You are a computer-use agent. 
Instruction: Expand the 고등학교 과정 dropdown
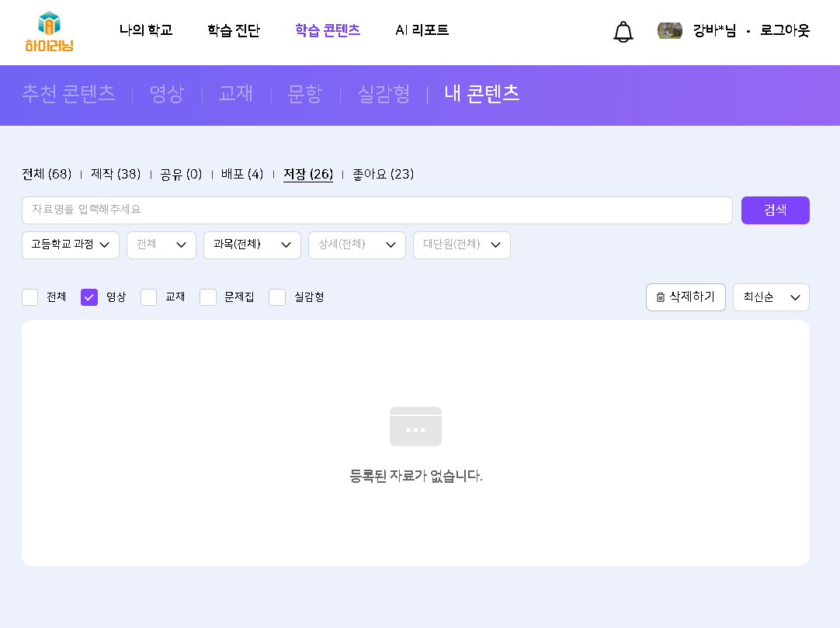click(71, 245)
